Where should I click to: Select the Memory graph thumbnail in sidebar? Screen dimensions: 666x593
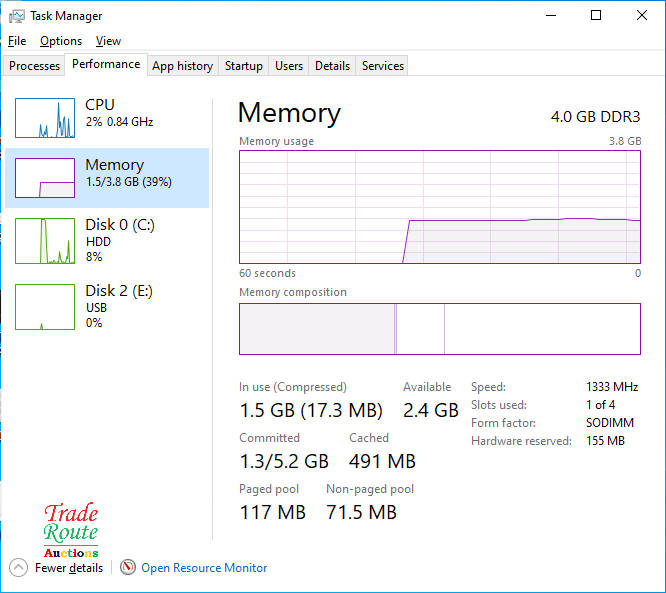coord(45,178)
